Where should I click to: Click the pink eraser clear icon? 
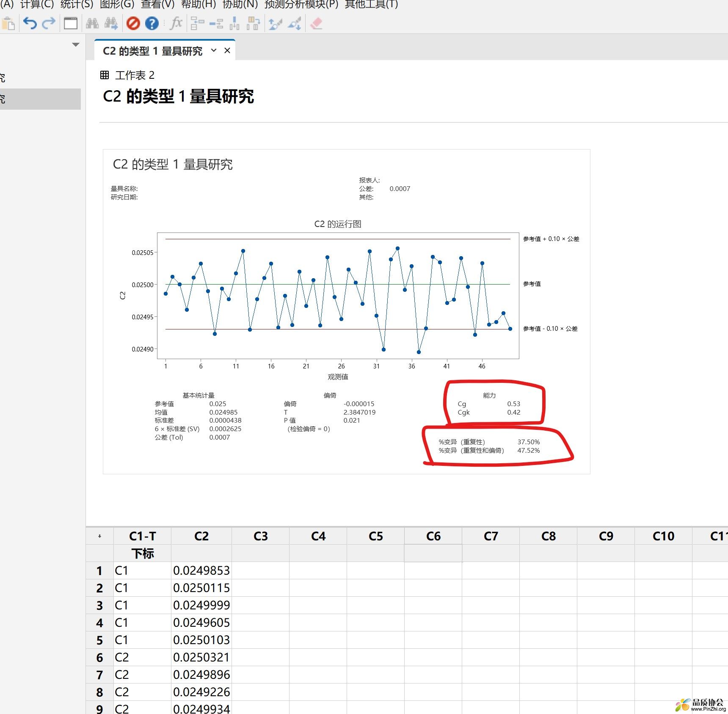tap(316, 23)
